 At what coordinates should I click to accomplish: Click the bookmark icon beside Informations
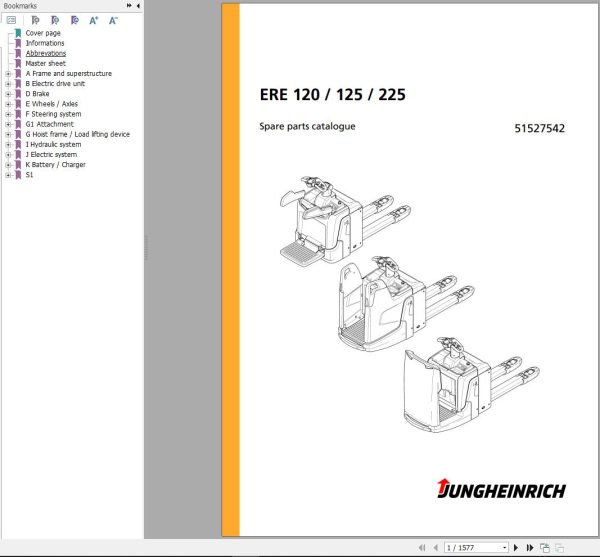pos(18,43)
